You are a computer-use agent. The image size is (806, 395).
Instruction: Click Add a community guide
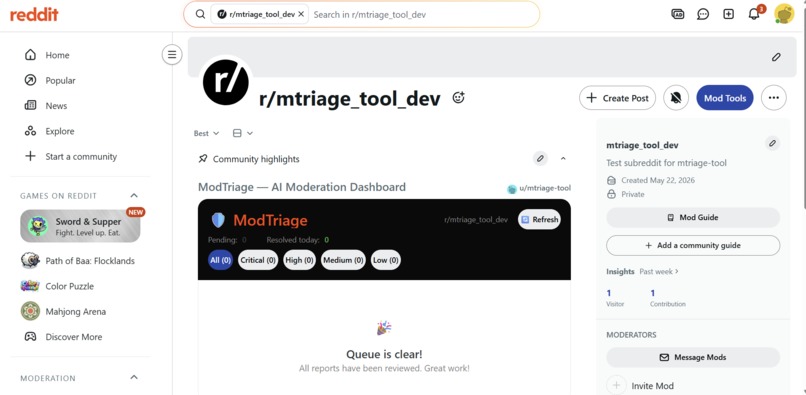693,245
